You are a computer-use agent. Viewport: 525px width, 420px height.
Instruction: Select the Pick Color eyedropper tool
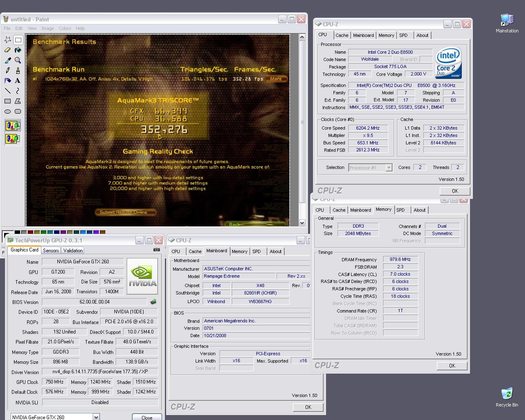pyautogui.click(x=8, y=60)
